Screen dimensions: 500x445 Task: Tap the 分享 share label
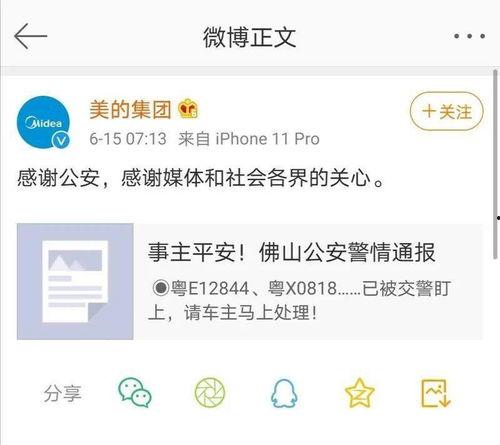click(62, 393)
